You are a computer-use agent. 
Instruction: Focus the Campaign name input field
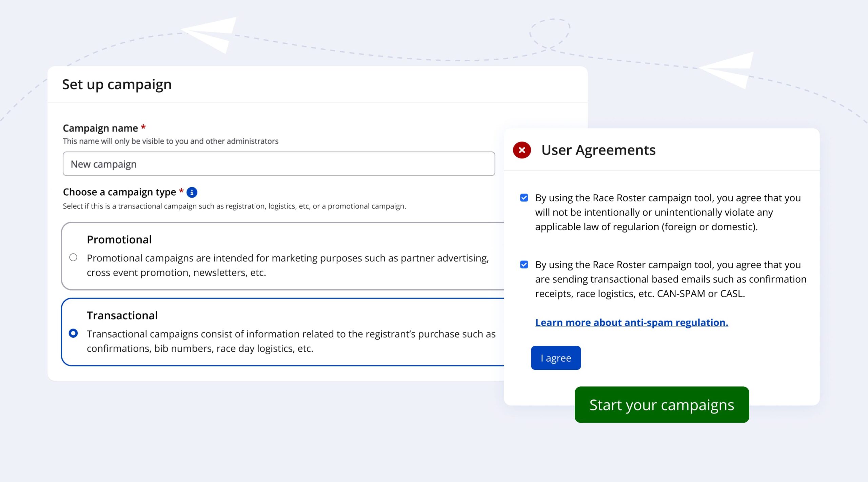pos(279,164)
